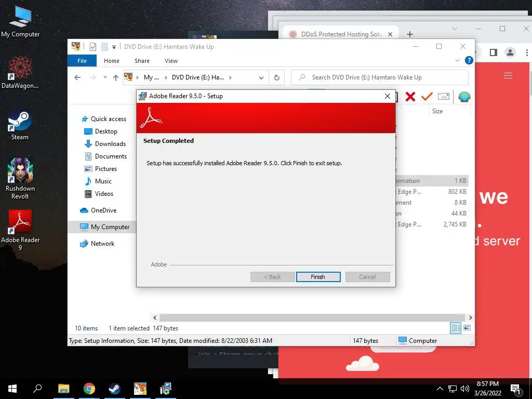The width and height of the screenshot is (532, 399).
Task: Click the new folder icon in title bar
Action: 104,46
